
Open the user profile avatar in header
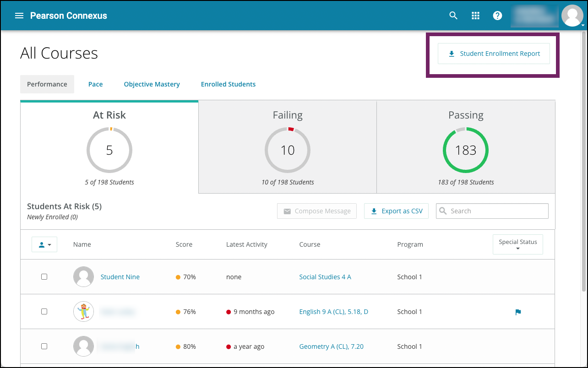572,16
